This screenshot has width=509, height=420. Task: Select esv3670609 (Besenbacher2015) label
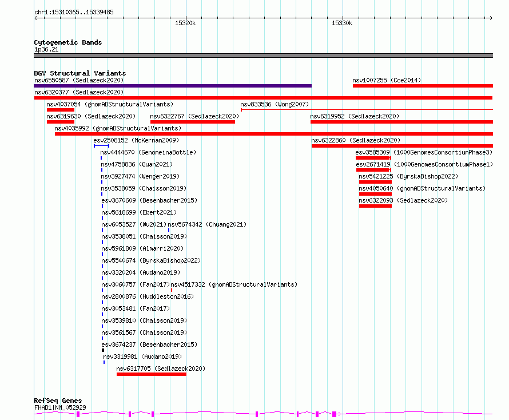(149, 200)
